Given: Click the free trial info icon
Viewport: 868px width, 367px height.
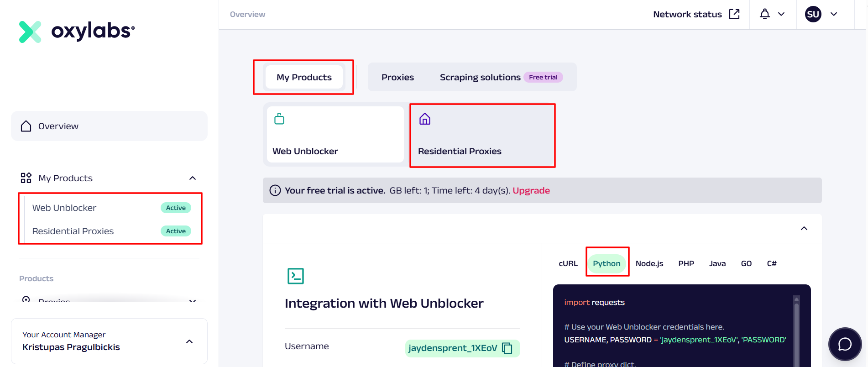Looking at the screenshot, I should 275,190.
